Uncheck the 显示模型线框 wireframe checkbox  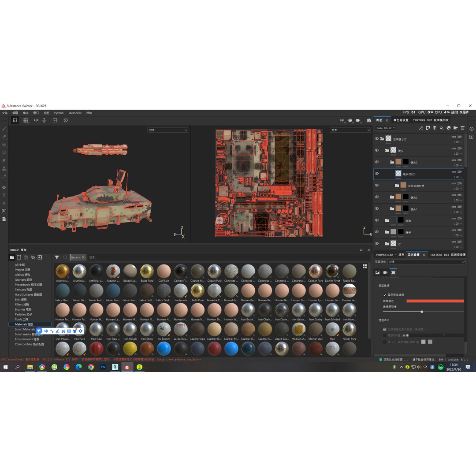click(x=385, y=295)
